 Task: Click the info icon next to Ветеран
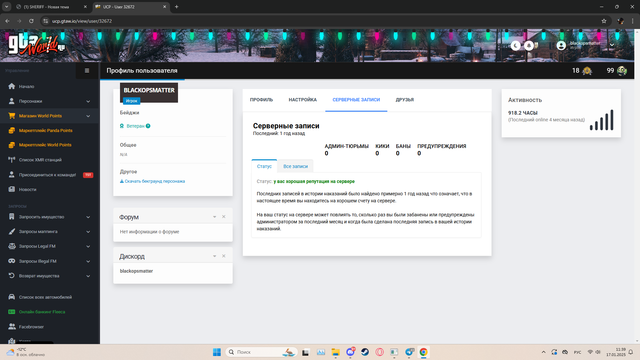point(148,126)
